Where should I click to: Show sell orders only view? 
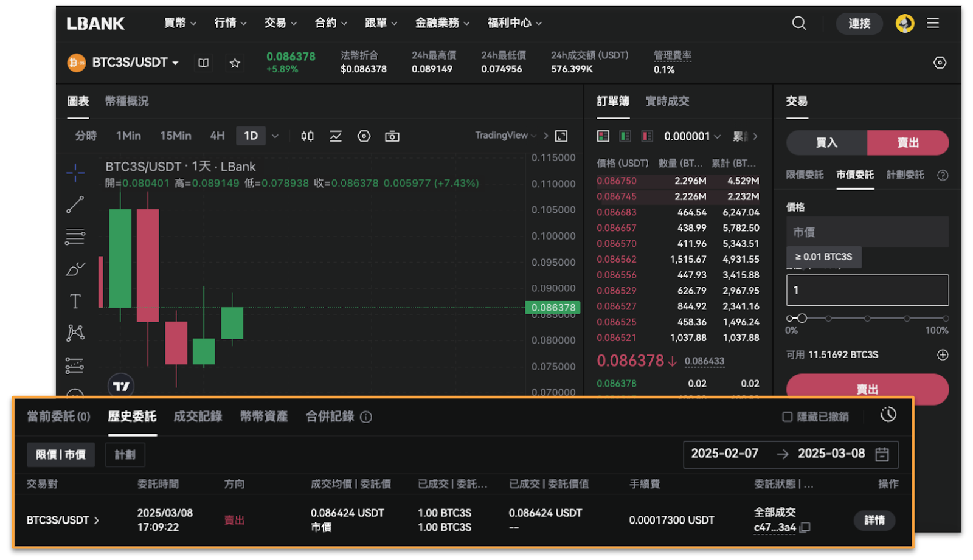647,136
